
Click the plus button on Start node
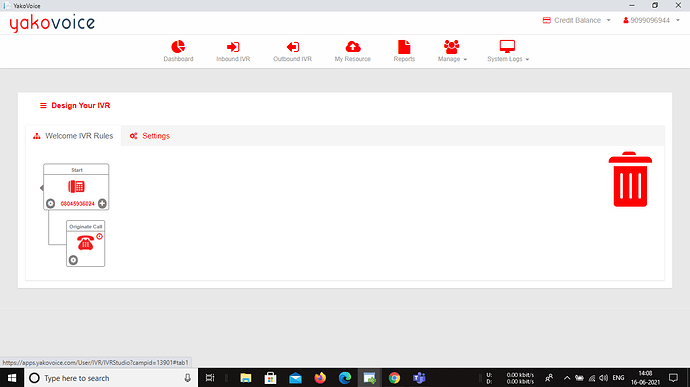pos(102,203)
